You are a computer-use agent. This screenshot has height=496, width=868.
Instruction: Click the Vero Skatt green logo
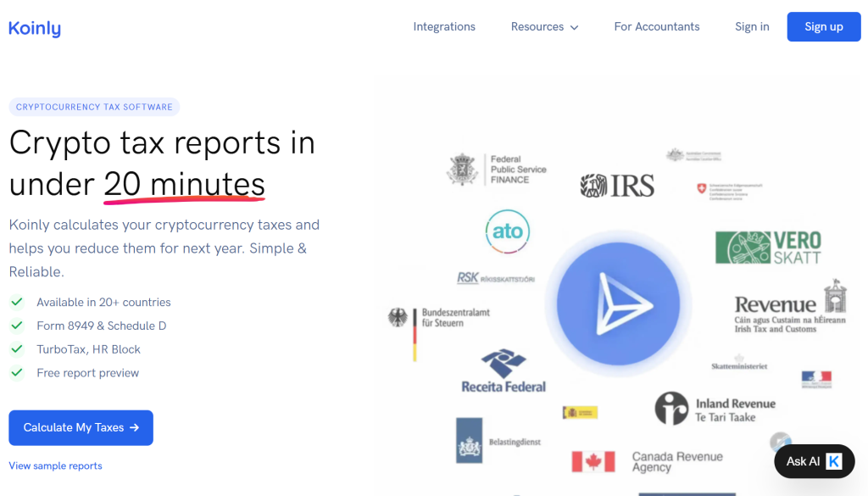click(768, 248)
